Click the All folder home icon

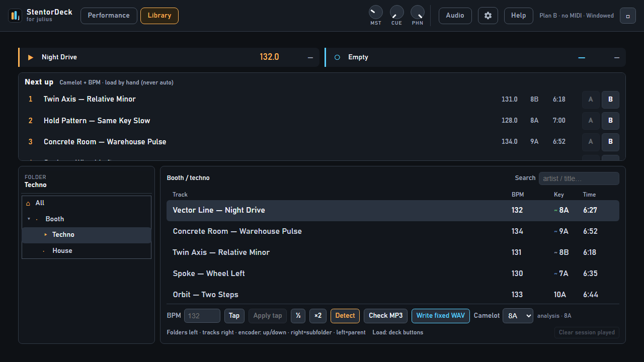(x=28, y=203)
